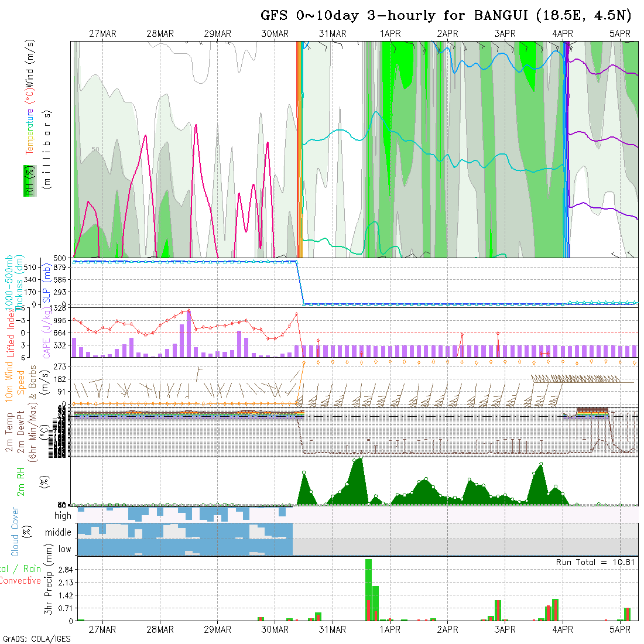The width and height of the screenshot is (644, 644).
Task: Click the '50' contour label in RH panel
Action: [x=96, y=150]
